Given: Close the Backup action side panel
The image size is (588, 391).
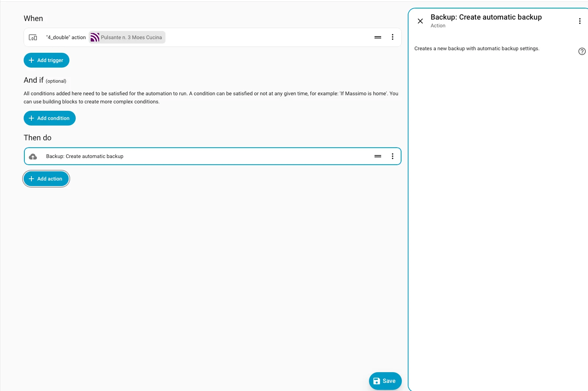Looking at the screenshot, I should click(420, 21).
